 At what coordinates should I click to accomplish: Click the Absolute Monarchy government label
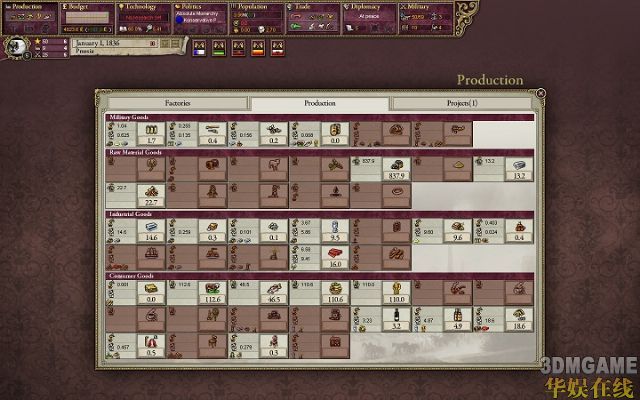197,13
